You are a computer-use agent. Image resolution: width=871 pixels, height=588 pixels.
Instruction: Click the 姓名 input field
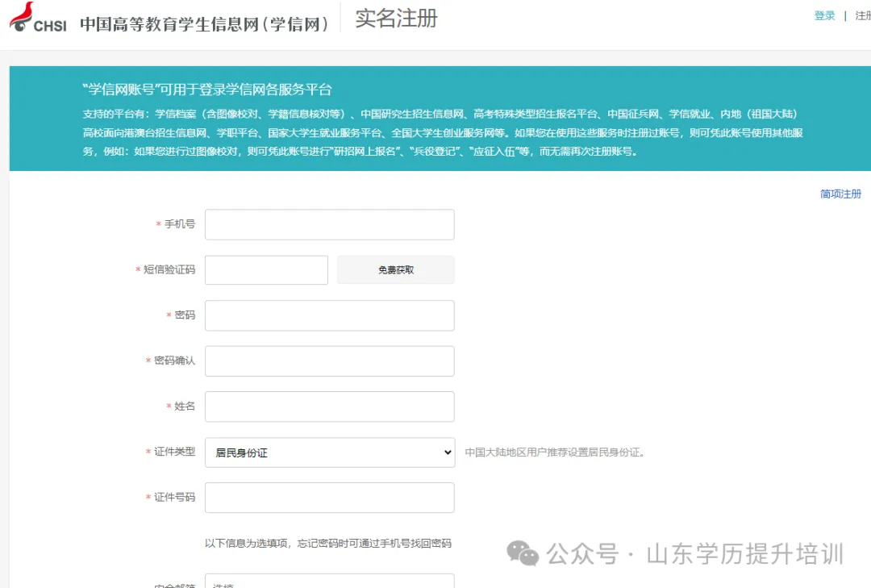point(329,407)
